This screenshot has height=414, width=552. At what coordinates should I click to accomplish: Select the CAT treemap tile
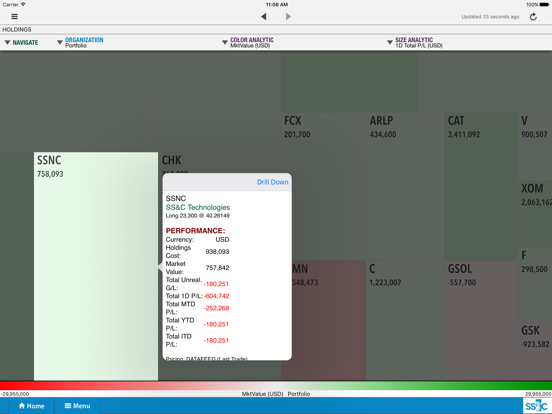click(x=482, y=187)
